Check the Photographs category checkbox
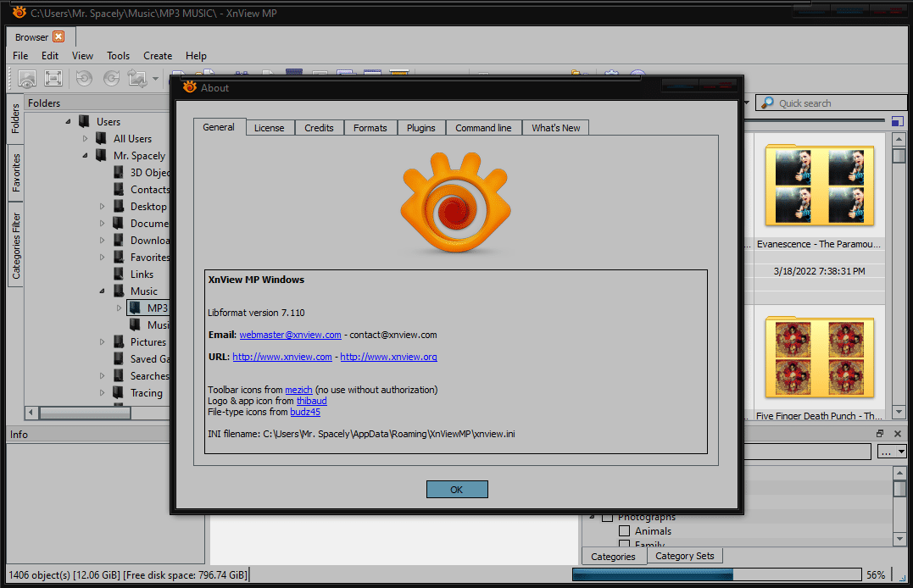 [607, 517]
